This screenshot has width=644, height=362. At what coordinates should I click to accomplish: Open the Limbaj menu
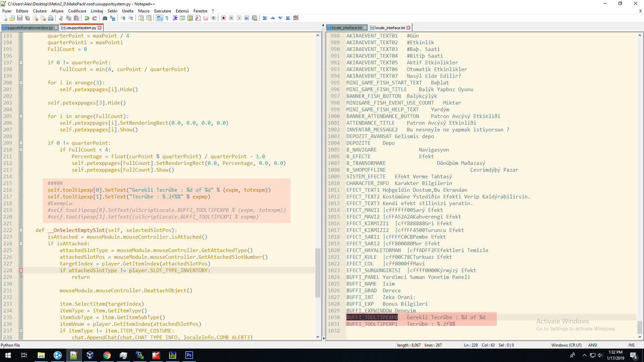pyautogui.click(x=97, y=11)
